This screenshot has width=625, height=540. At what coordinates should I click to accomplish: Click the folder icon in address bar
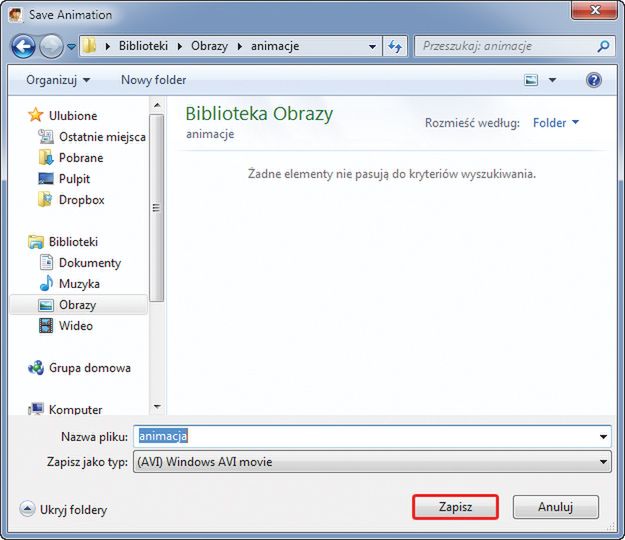90,46
